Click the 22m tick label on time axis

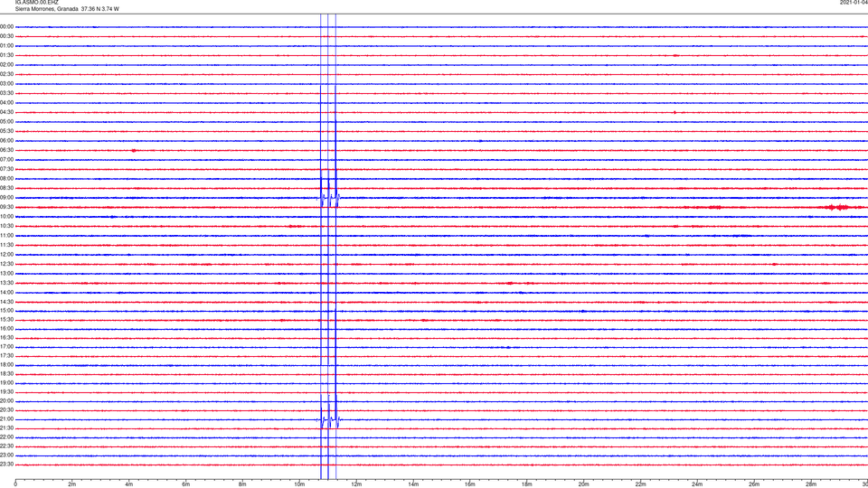pyautogui.click(x=640, y=484)
